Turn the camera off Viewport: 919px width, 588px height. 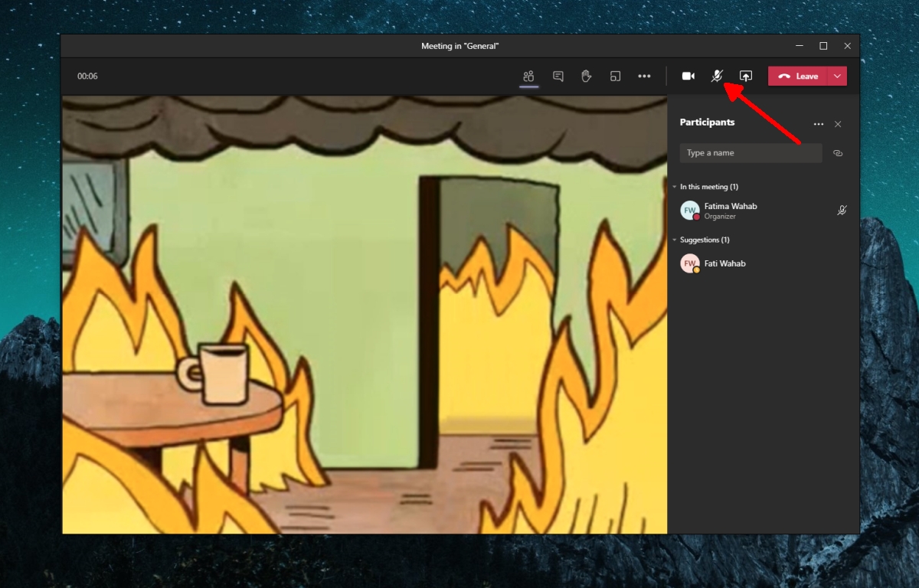688,77
